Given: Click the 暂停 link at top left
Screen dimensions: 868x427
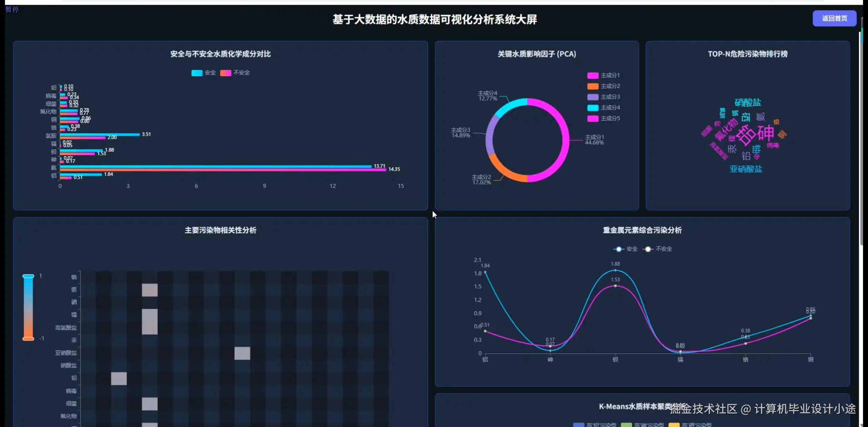Looking at the screenshot, I should coord(12,9).
